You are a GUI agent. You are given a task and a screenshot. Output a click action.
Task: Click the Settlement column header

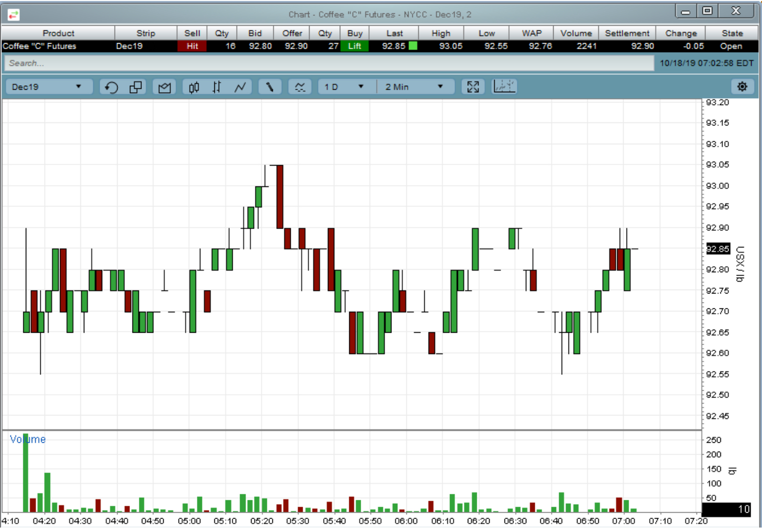pos(627,33)
